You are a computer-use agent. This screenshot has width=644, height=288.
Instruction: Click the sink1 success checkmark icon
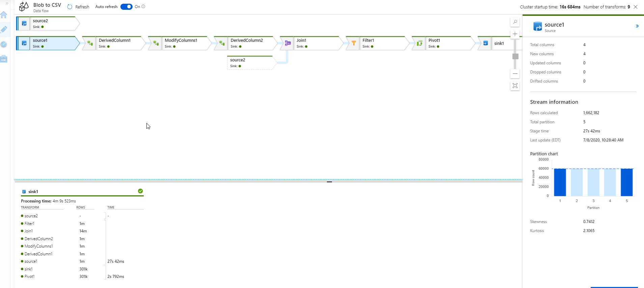tap(140, 191)
